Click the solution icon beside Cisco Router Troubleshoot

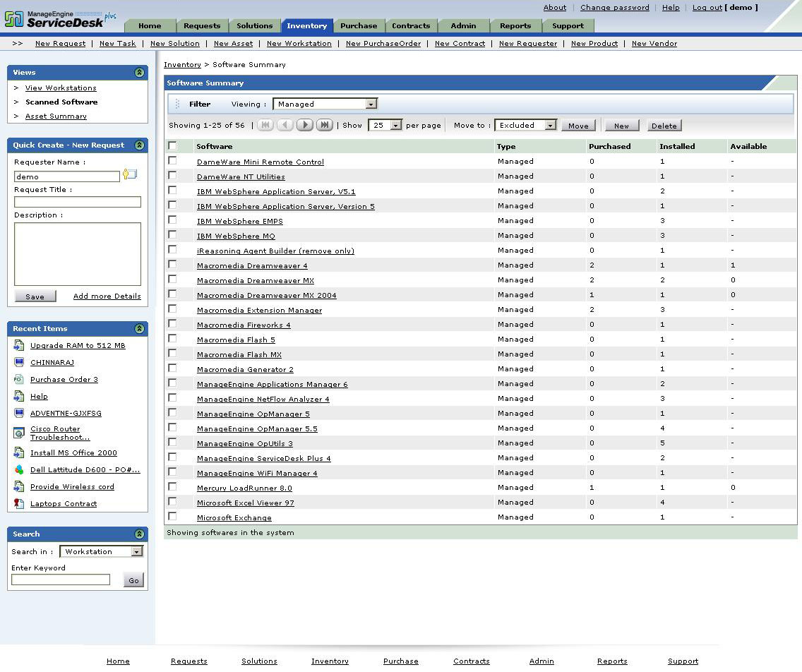(x=18, y=433)
